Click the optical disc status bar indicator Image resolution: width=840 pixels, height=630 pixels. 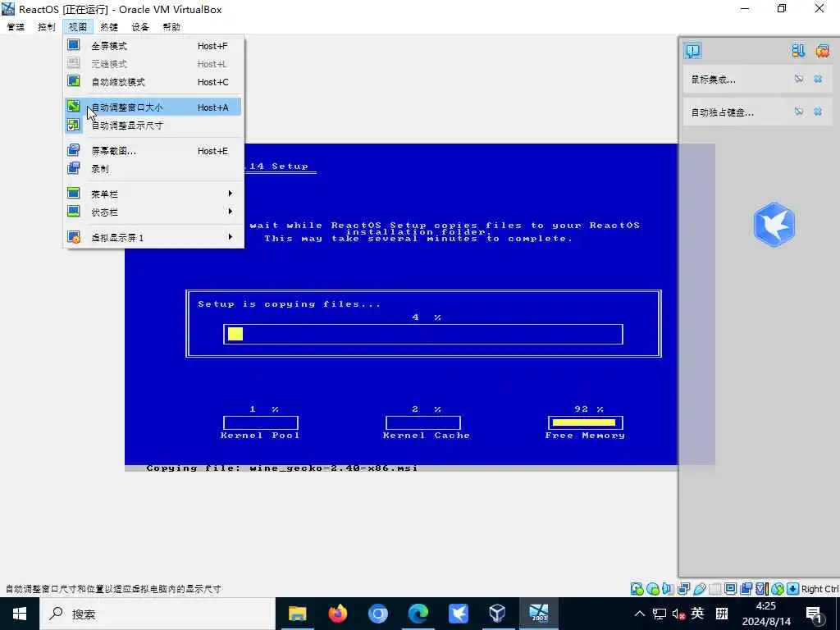point(652,589)
